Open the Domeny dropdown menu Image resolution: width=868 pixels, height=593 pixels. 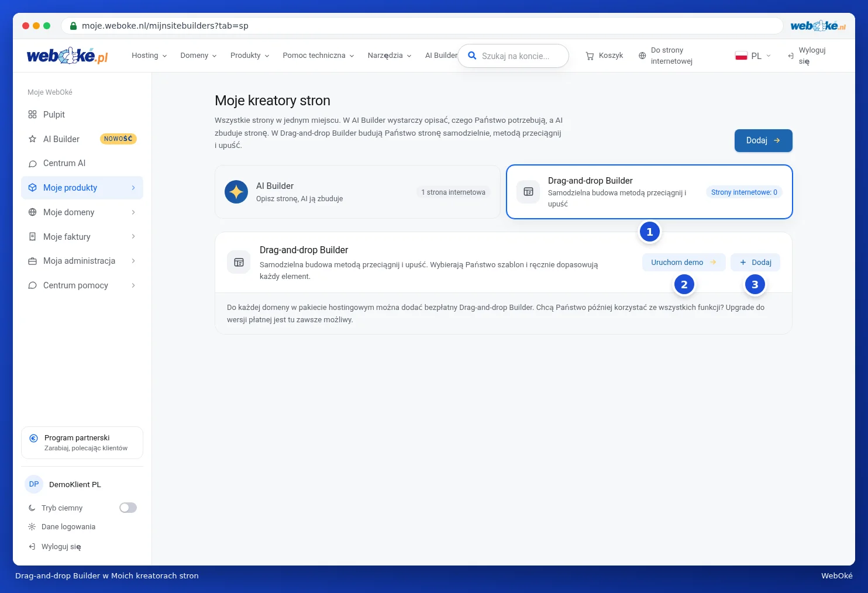coord(199,56)
